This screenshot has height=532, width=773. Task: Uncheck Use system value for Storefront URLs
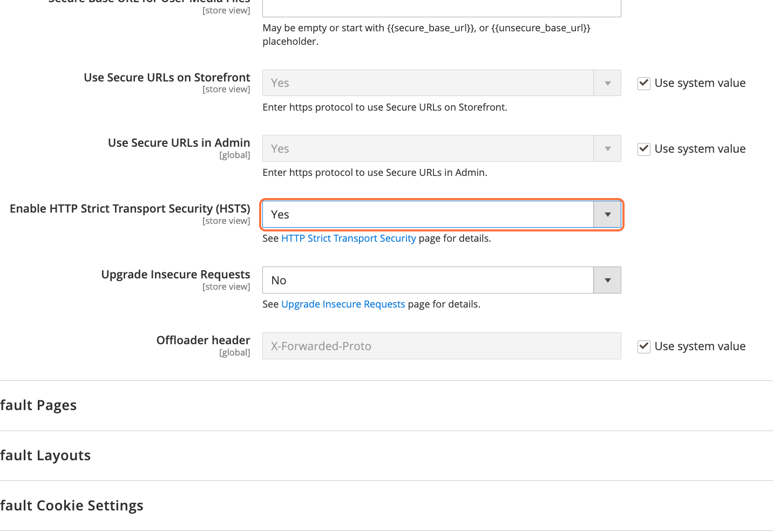[x=643, y=83]
